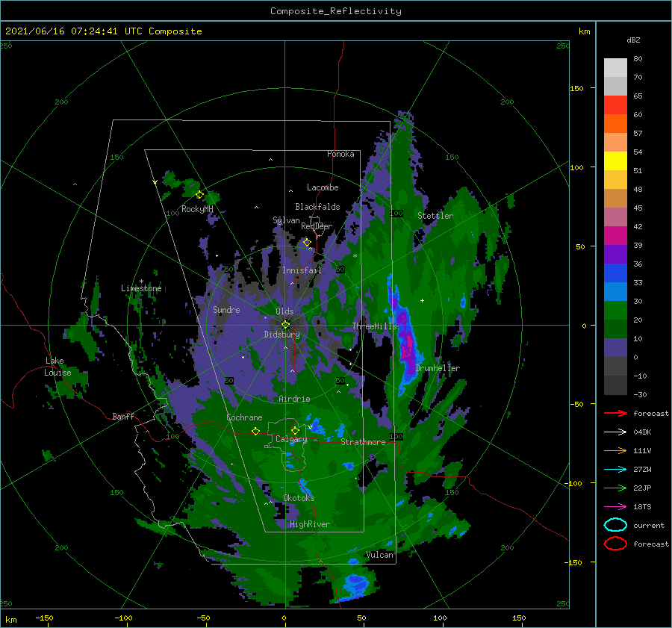Click the dBZ legend heading
The height and width of the screenshot is (628, 672).
[633, 40]
